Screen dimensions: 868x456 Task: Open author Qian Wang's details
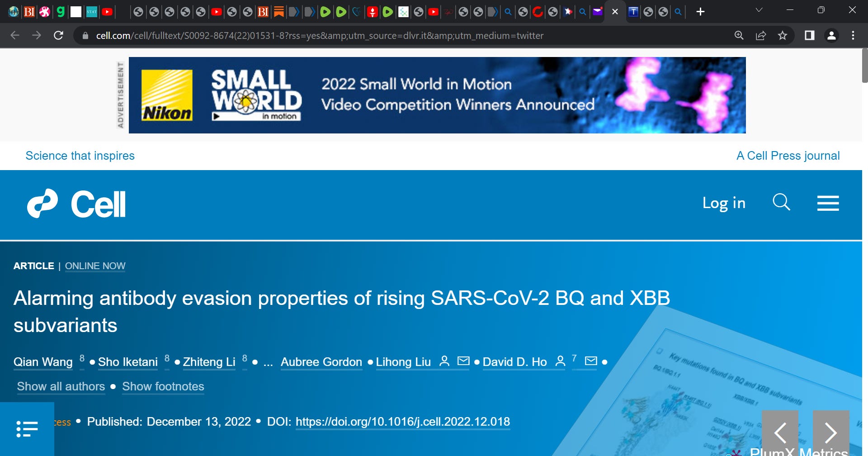(43, 362)
